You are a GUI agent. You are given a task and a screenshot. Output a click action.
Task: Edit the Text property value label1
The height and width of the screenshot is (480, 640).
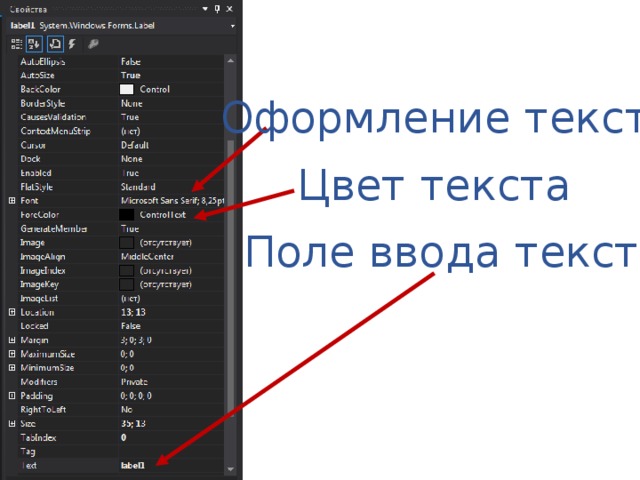point(132,465)
